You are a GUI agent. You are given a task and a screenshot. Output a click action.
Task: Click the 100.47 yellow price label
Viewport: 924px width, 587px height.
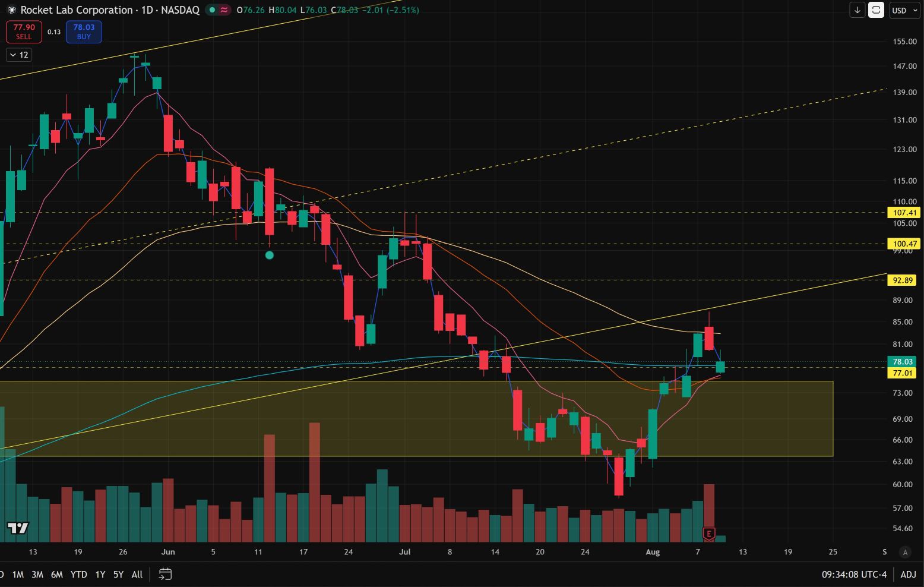(903, 244)
